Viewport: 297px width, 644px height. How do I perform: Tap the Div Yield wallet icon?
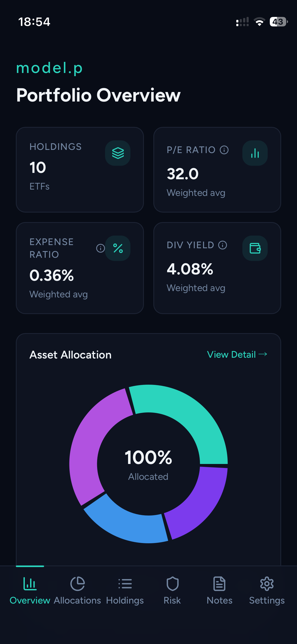(x=255, y=248)
